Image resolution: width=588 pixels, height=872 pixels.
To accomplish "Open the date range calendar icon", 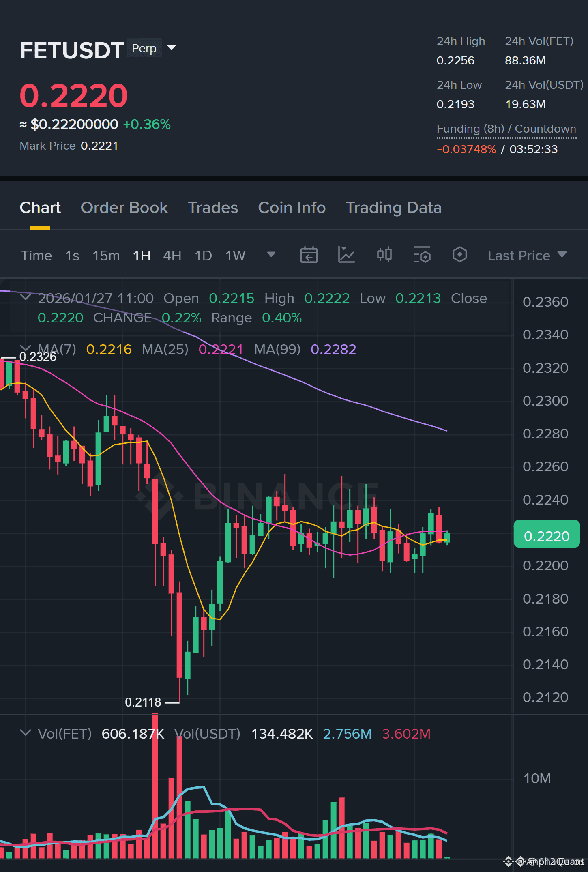I will (x=309, y=255).
